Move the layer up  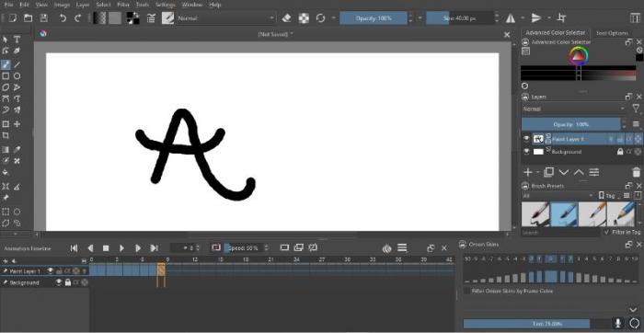coord(579,172)
